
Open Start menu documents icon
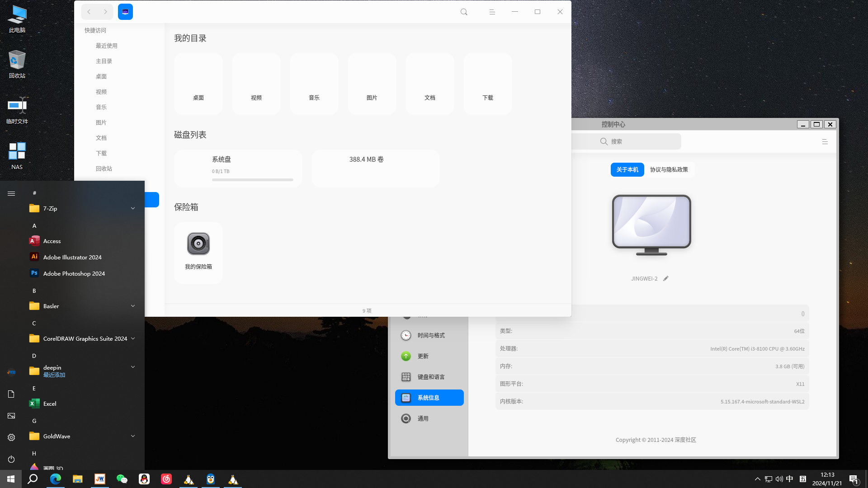point(11,394)
